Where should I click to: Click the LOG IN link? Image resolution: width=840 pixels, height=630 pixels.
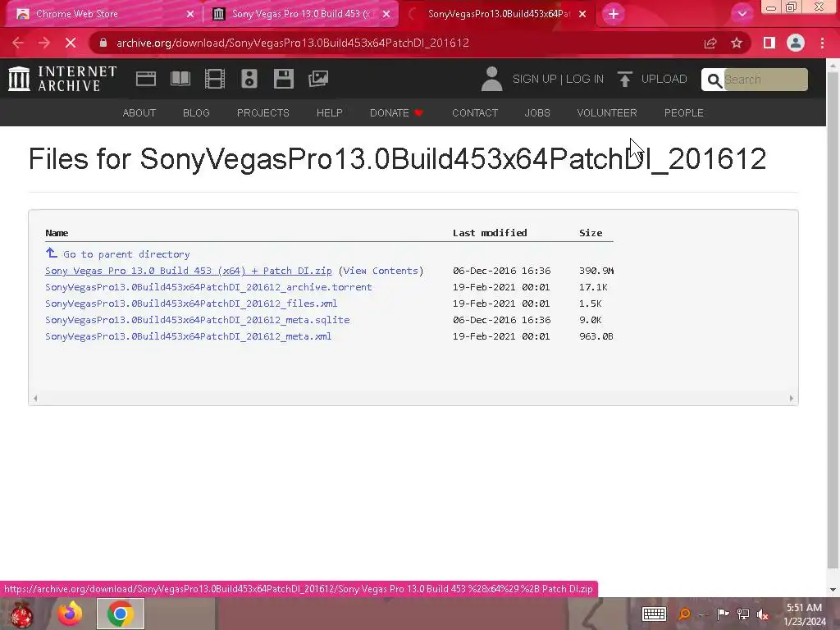click(584, 79)
